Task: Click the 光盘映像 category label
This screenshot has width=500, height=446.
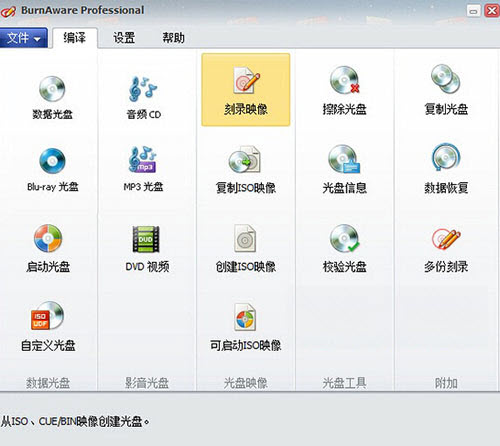Action: [246, 383]
